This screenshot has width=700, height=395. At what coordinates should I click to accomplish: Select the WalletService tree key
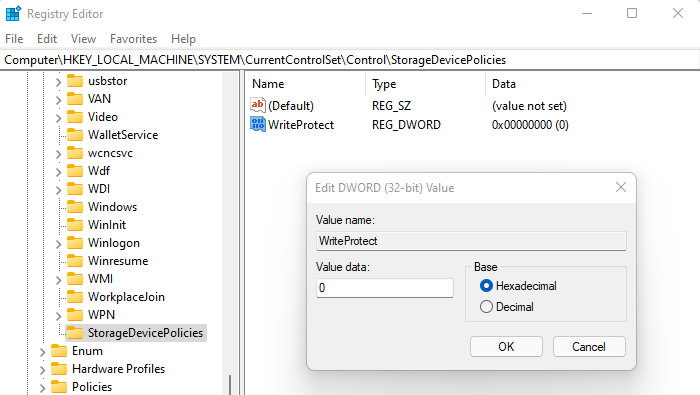click(x=123, y=135)
